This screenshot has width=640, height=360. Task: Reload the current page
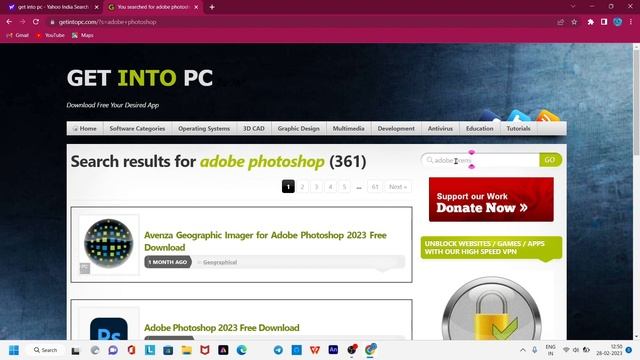(x=36, y=22)
